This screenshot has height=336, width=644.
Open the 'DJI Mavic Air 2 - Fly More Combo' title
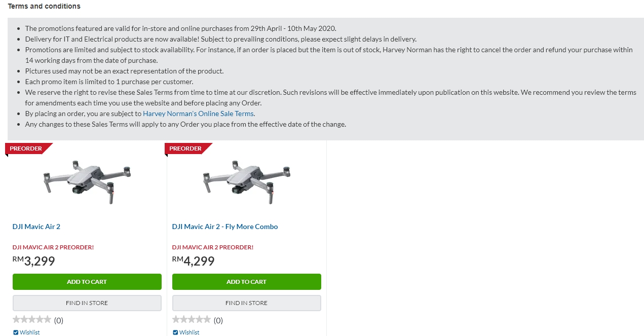tap(225, 227)
